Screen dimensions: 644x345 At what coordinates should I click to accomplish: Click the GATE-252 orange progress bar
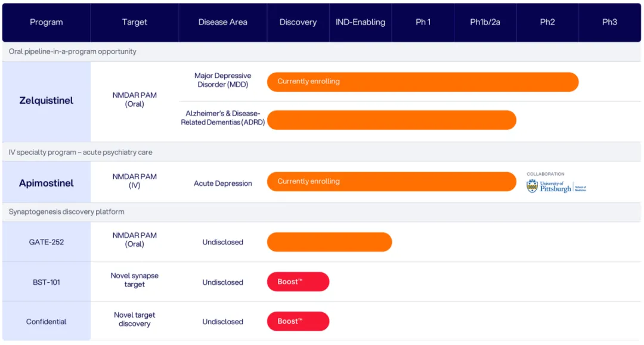click(x=329, y=242)
